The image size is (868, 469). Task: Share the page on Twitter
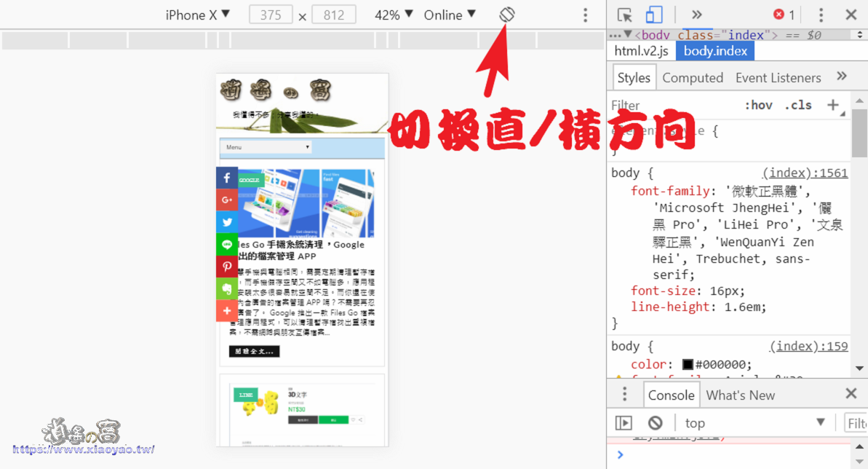(227, 222)
